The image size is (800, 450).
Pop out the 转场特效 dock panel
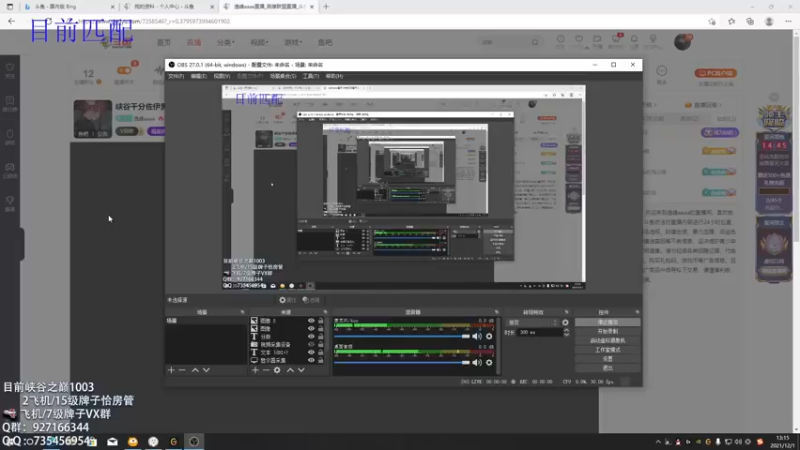(x=566, y=312)
